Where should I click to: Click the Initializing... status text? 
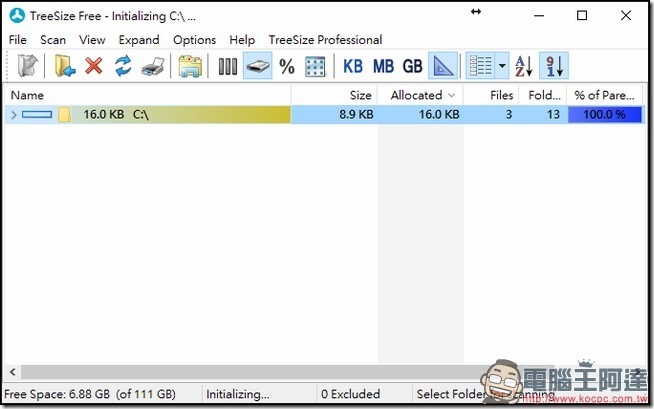coord(238,394)
